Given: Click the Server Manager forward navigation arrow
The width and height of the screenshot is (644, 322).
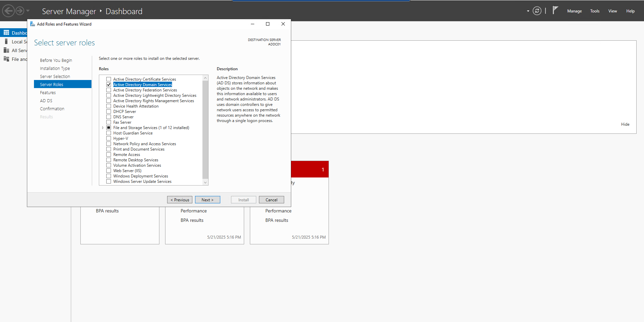Looking at the screenshot, I should coord(20,11).
